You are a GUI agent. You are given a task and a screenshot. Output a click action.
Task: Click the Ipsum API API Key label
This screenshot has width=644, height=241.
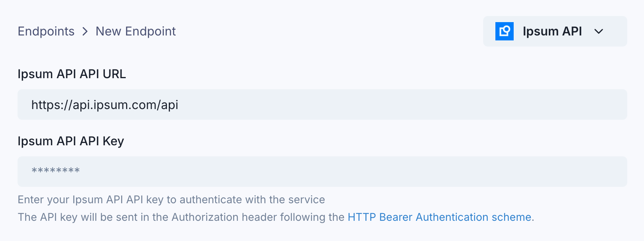71,141
